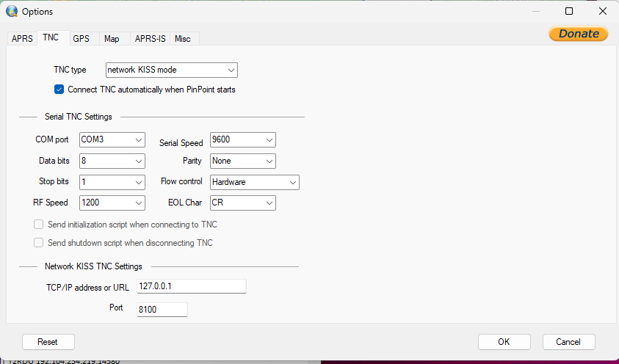Open the Misc tab

pyautogui.click(x=183, y=39)
